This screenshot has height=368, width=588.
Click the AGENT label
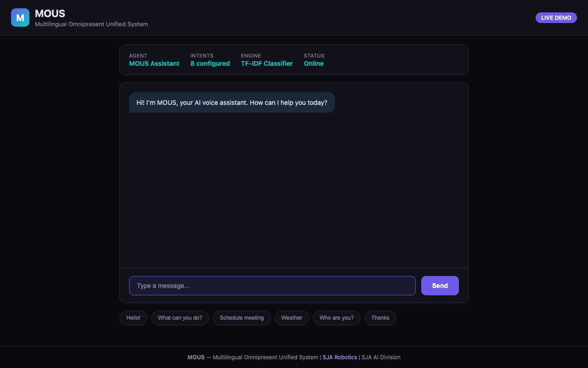(138, 56)
